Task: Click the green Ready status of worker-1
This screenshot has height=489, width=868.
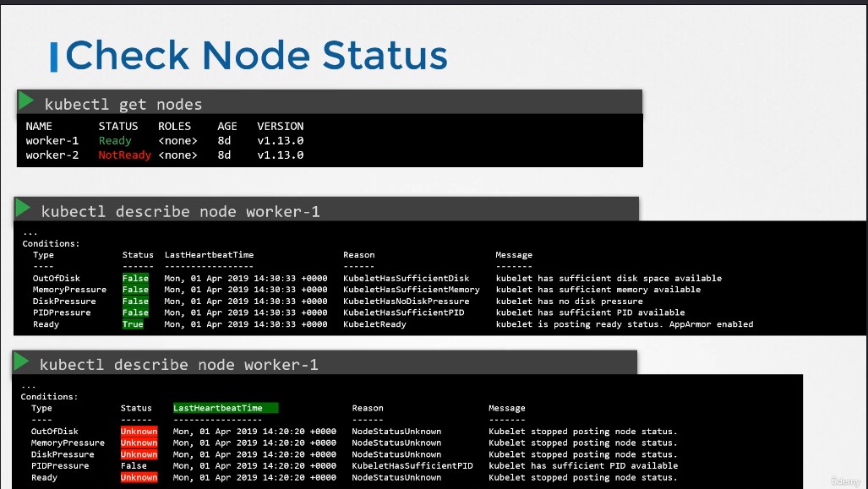Action: [x=115, y=140]
